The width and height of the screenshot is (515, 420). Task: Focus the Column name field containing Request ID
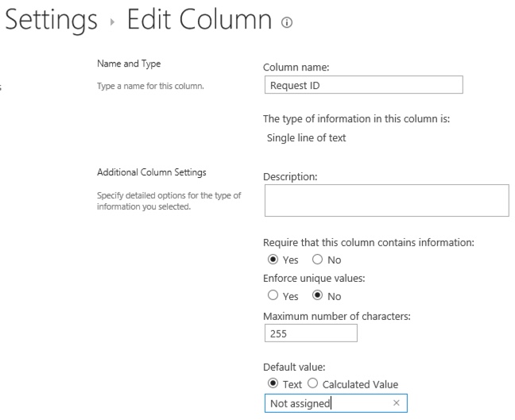click(x=362, y=85)
